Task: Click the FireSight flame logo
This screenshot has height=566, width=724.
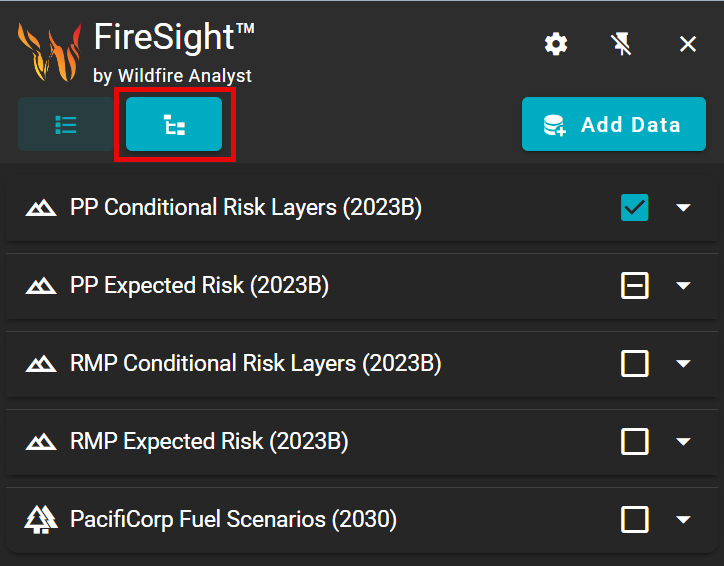Action: point(49,53)
